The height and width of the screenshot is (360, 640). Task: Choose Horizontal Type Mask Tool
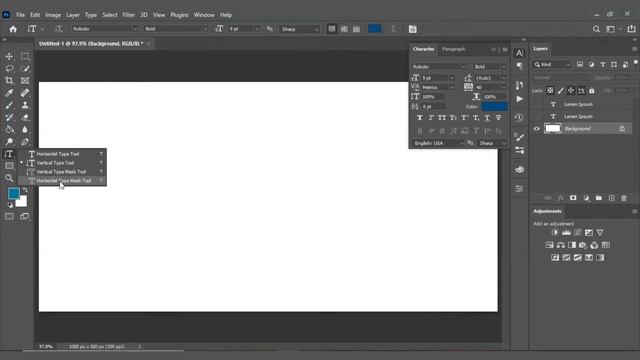click(62, 181)
